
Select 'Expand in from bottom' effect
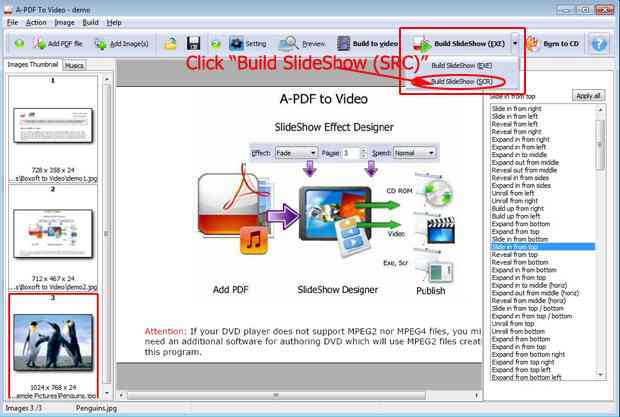click(524, 270)
